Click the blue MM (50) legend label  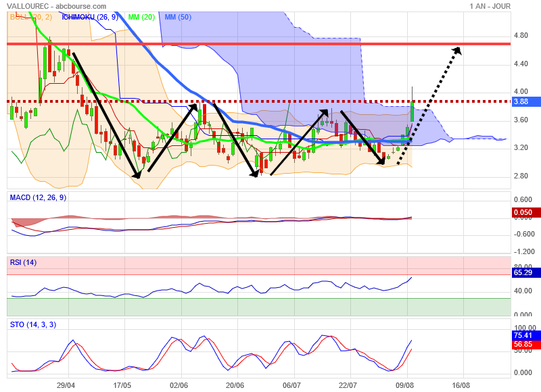click(x=178, y=17)
